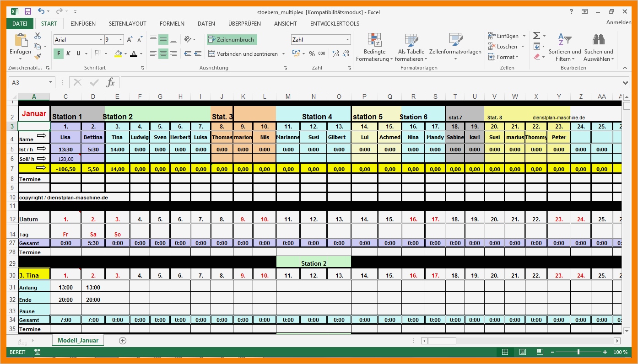Select the Suchen und Auswählen icon
The width and height of the screenshot is (638, 364).
599,46
